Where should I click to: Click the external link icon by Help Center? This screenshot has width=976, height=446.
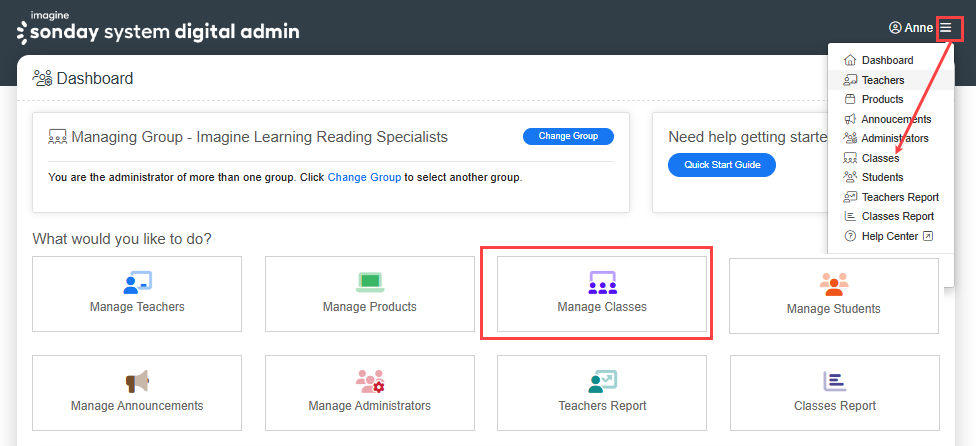(928, 236)
